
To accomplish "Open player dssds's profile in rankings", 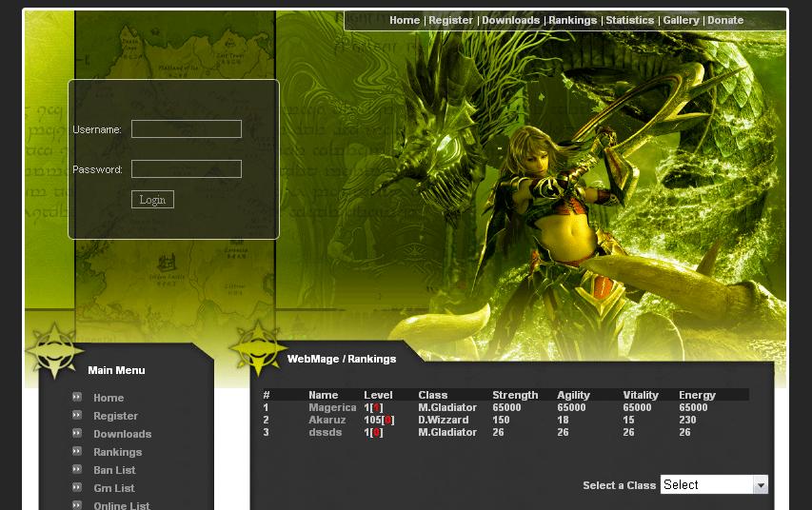I will 326,432.
